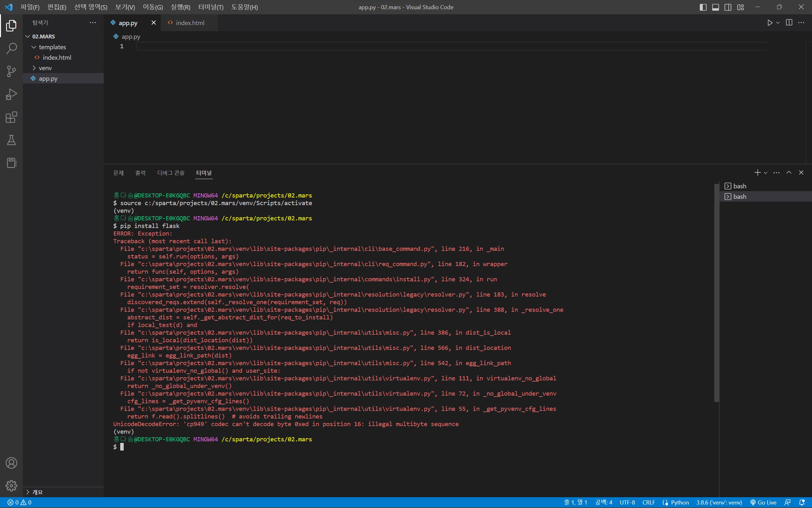Click the notifications bell in status bar

tap(802, 503)
